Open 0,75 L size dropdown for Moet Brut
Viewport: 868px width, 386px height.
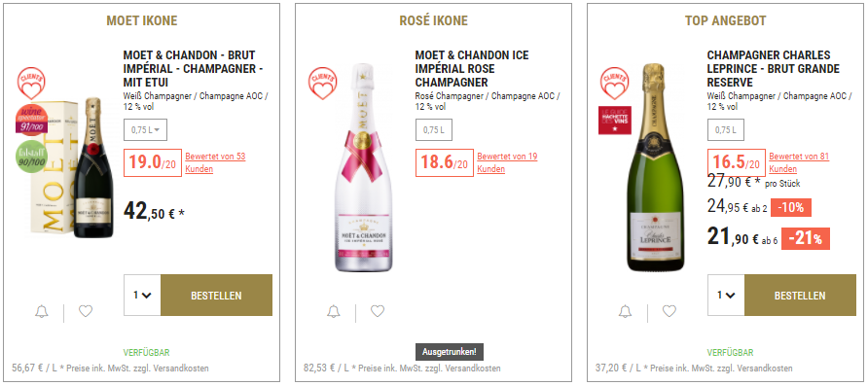(146, 130)
